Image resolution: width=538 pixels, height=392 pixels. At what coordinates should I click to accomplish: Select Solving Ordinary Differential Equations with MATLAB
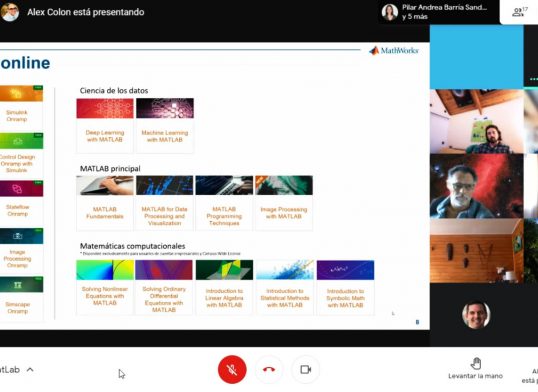pos(164,287)
